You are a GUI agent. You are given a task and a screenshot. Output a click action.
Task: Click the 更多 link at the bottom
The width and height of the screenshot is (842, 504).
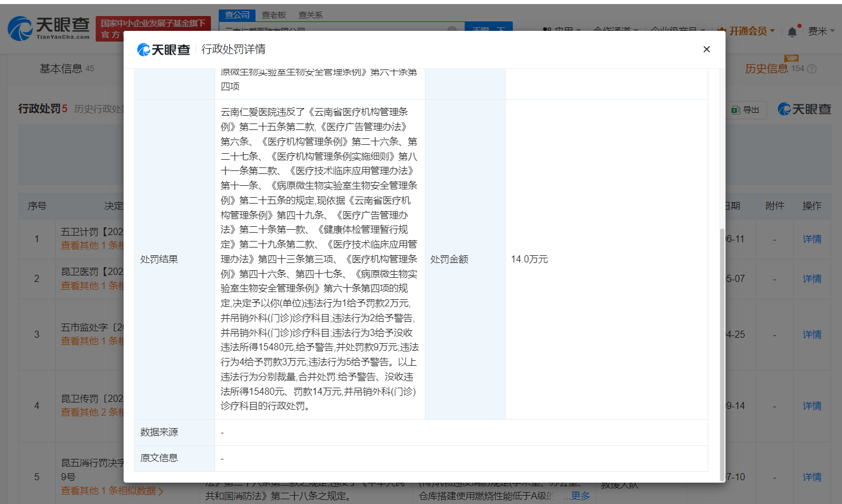click(581, 496)
